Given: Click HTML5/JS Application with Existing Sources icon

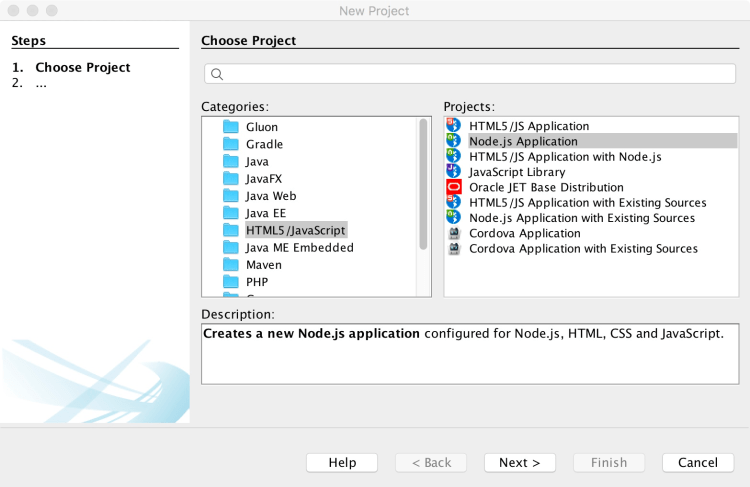Looking at the screenshot, I should coord(453,202).
